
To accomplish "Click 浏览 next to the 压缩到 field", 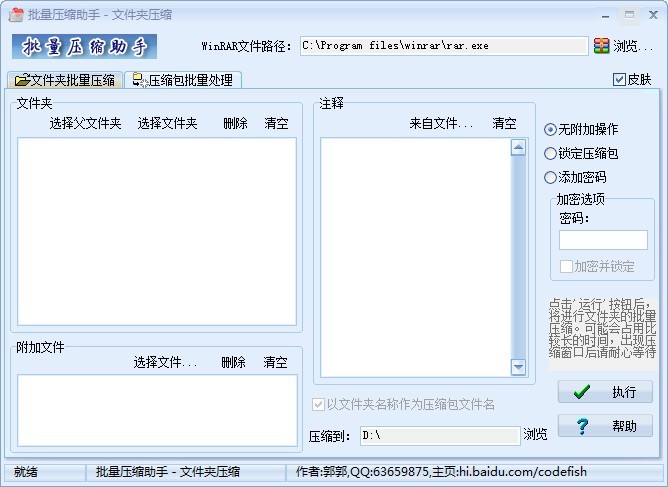I will (536, 434).
